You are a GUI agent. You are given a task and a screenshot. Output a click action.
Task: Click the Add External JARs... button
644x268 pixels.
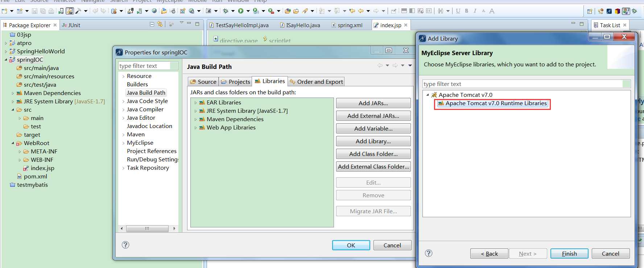[373, 116]
